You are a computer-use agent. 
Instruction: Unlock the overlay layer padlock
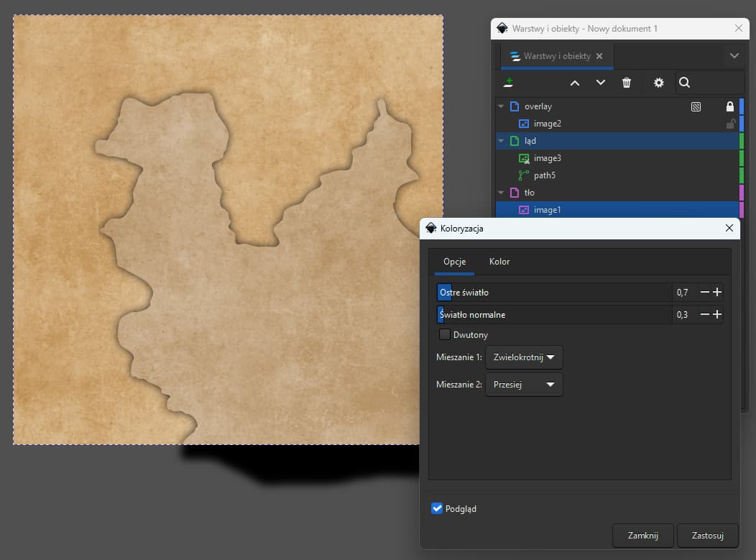(730, 106)
